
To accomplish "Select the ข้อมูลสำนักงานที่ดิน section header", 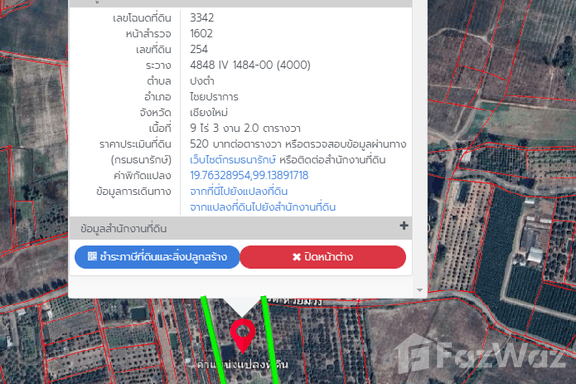I will [240, 228].
